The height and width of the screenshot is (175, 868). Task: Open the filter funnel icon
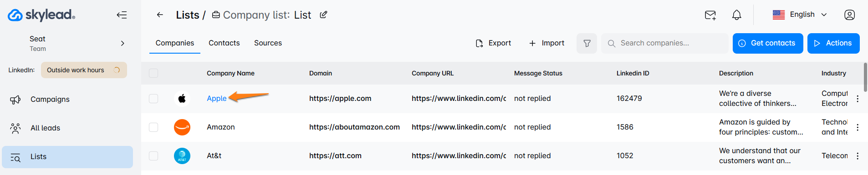pyautogui.click(x=587, y=43)
